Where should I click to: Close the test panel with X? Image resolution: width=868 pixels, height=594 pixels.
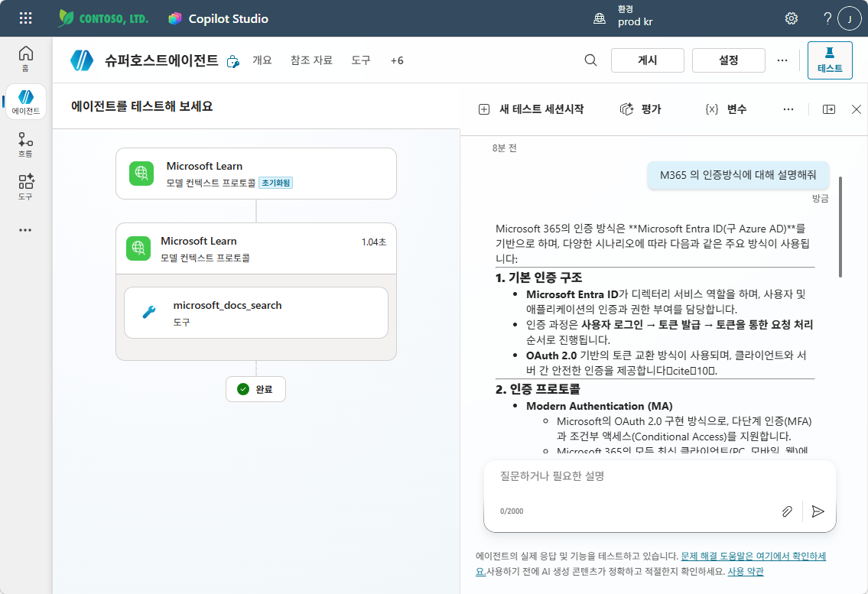857,109
